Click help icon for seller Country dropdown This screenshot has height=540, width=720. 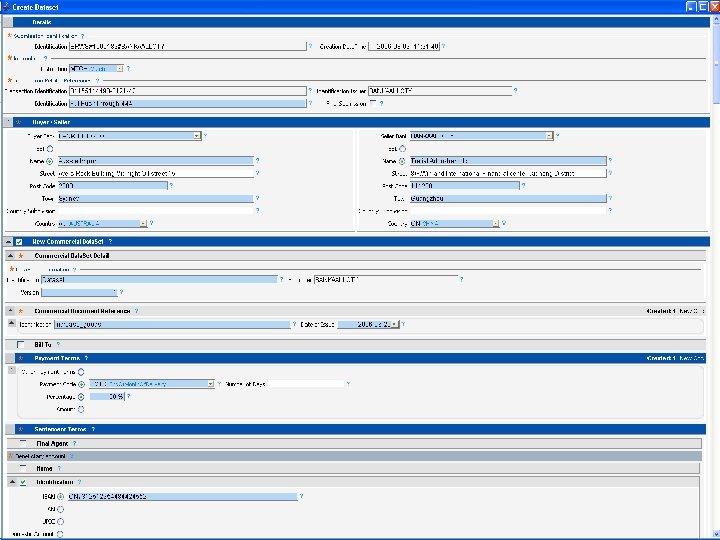click(x=504, y=223)
